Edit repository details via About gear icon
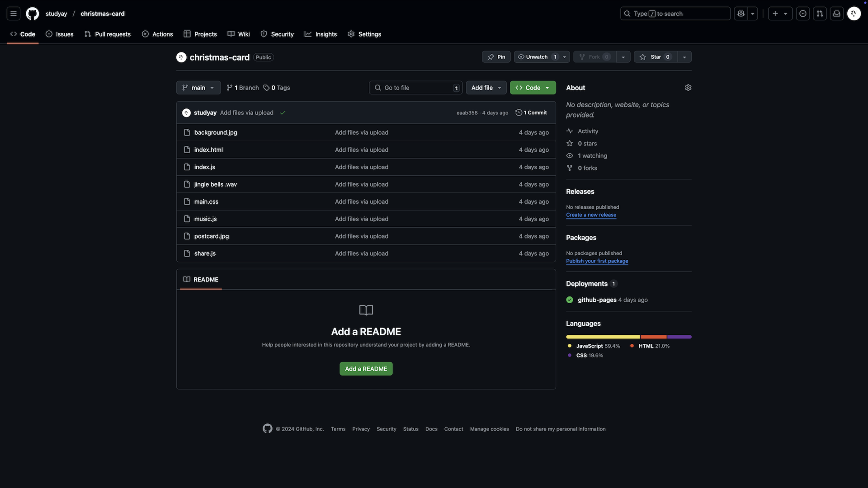Viewport: 868px width, 488px height. [x=688, y=88]
